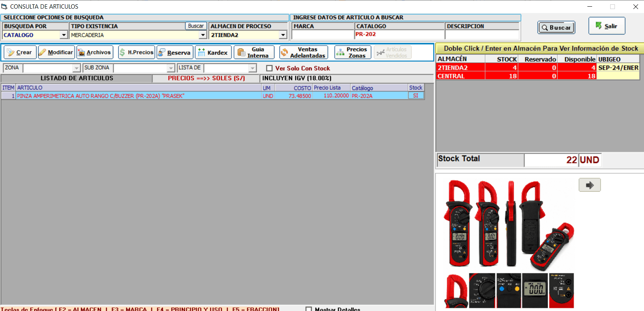The width and height of the screenshot is (644, 311).
Task: Open Ventas Adelantadas
Action: [304, 52]
